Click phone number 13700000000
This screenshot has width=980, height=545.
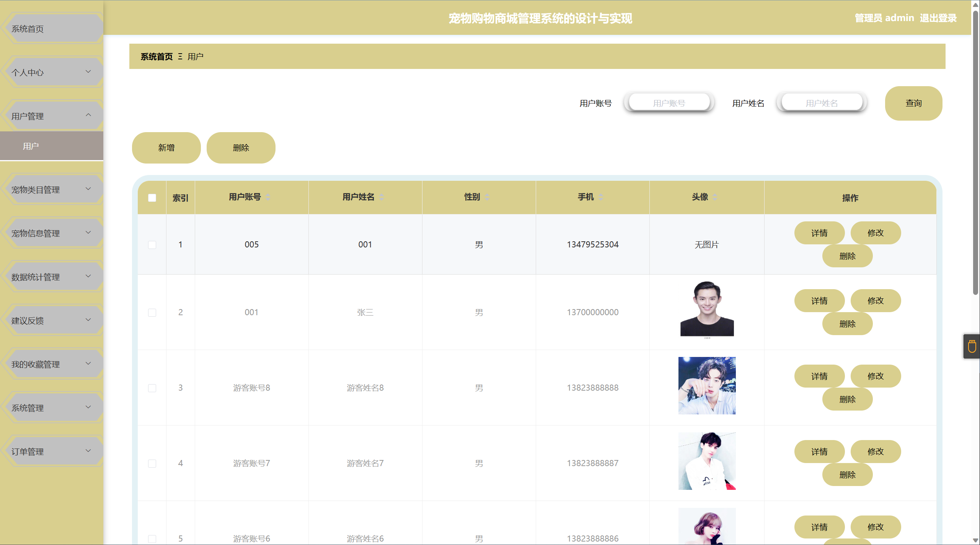click(x=592, y=312)
